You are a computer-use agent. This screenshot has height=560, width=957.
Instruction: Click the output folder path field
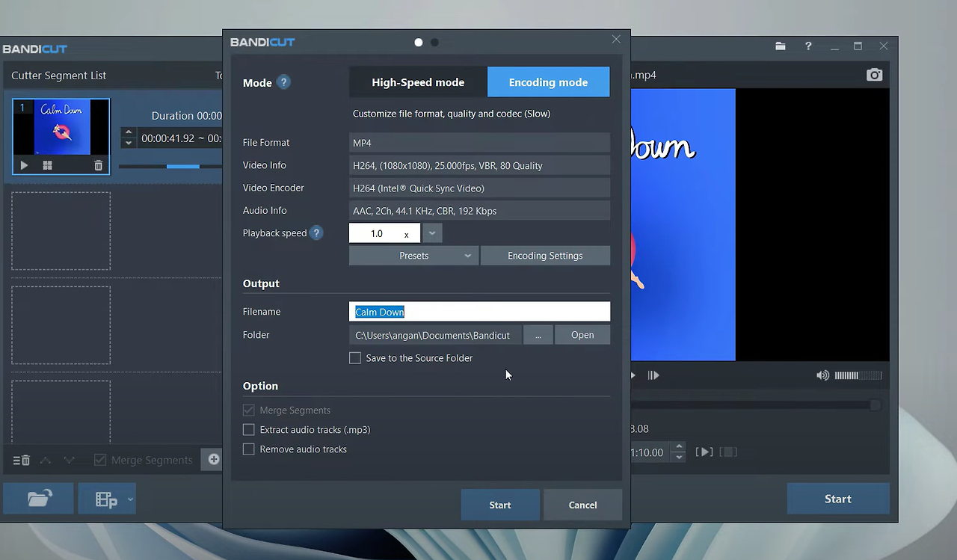click(435, 335)
